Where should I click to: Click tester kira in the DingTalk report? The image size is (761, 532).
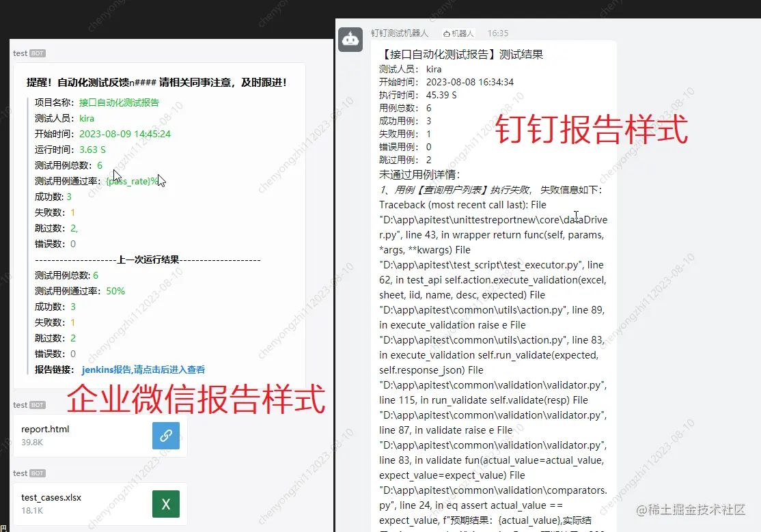click(x=434, y=70)
